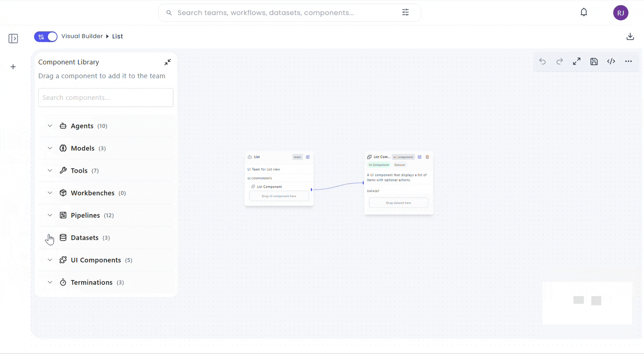The width and height of the screenshot is (644, 354).
Task: Open the three-dot more options menu
Action: click(x=628, y=62)
